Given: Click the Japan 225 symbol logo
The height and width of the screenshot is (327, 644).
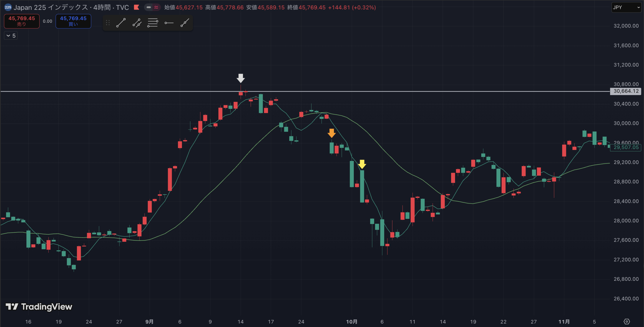Looking at the screenshot, I should [8, 7].
